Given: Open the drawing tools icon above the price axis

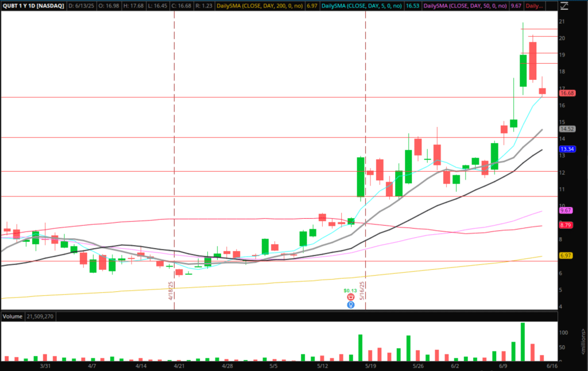Looking at the screenshot, I should tap(564, 6).
